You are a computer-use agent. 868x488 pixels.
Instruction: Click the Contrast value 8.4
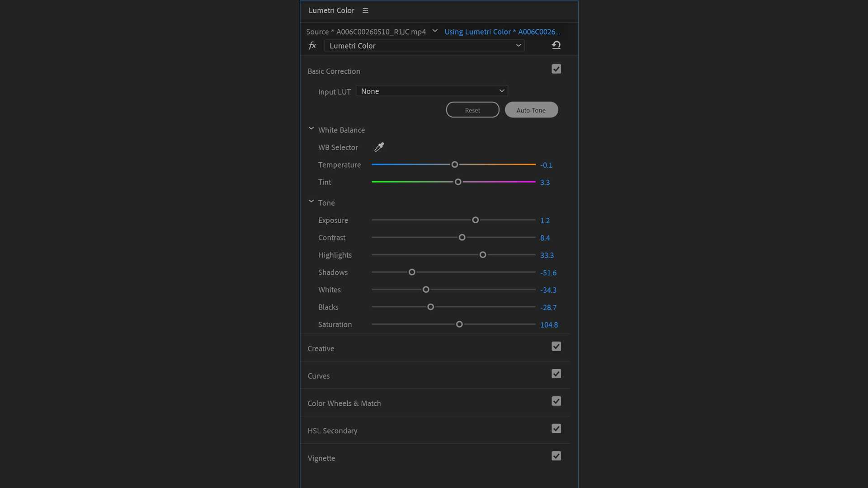click(545, 238)
